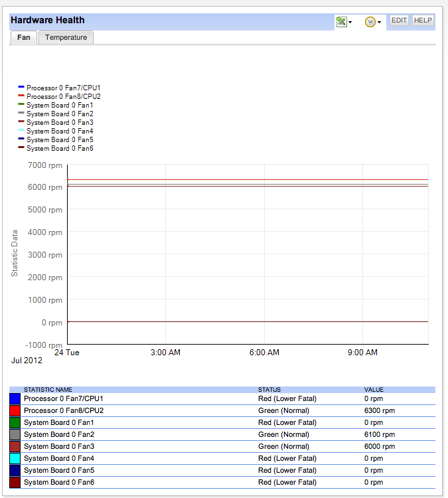448x498 pixels.
Task: Open the export dropdown arrow
Action: click(350, 22)
